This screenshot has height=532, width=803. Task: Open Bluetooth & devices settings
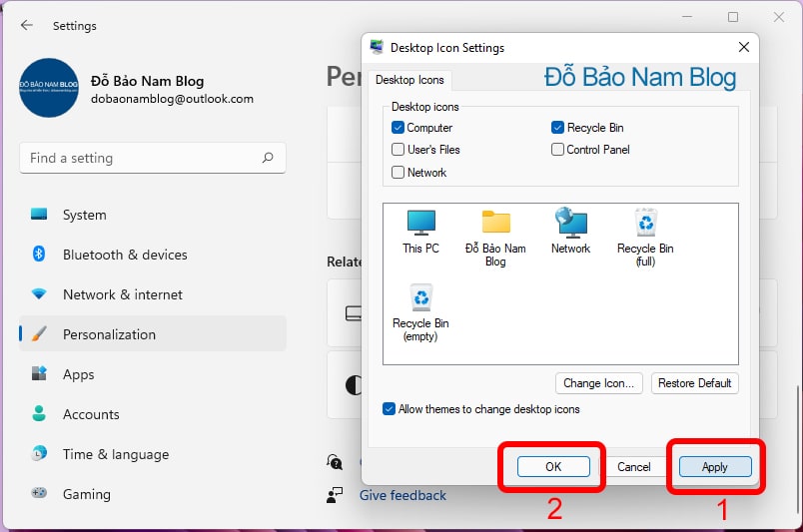click(x=153, y=255)
